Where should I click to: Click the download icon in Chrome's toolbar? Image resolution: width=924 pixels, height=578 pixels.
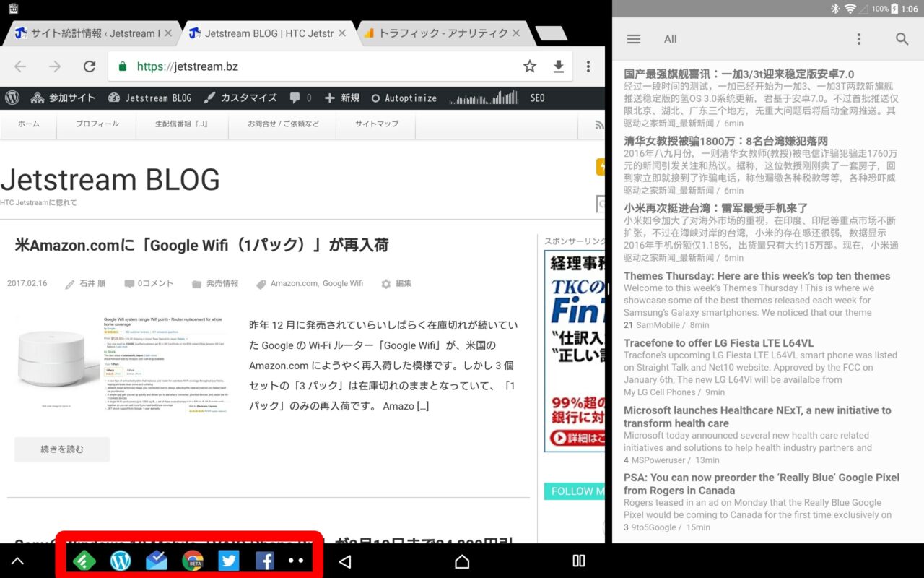coord(558,66)
